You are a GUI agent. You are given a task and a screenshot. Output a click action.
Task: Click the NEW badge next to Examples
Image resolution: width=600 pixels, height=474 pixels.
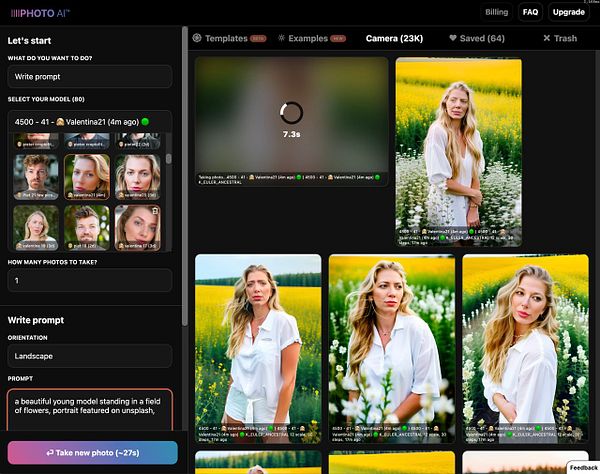(x=338, y=39)
